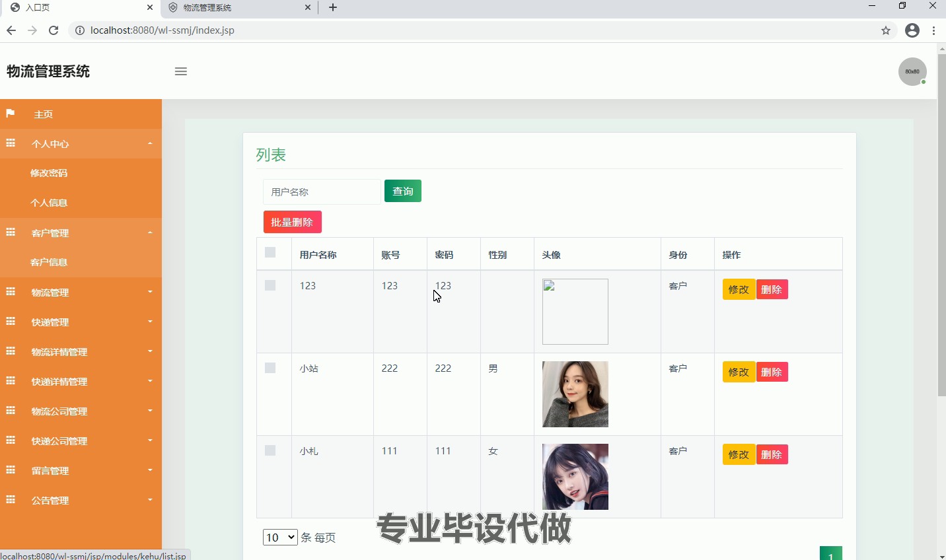Click 修改 for user 小札
This screenshot has height=560, width=946.
tap(739, 454)
